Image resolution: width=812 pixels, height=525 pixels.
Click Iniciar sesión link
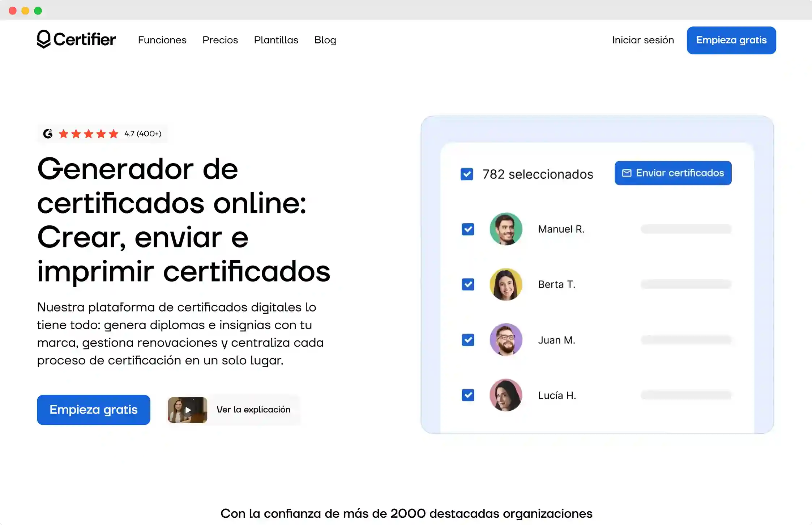click(x=642, y=40)
